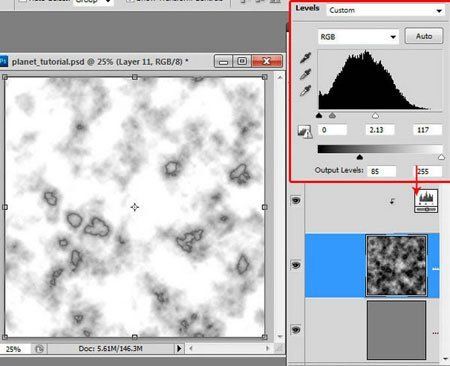Click the status bar preview icon beside 25%

(x=39, y=349)
